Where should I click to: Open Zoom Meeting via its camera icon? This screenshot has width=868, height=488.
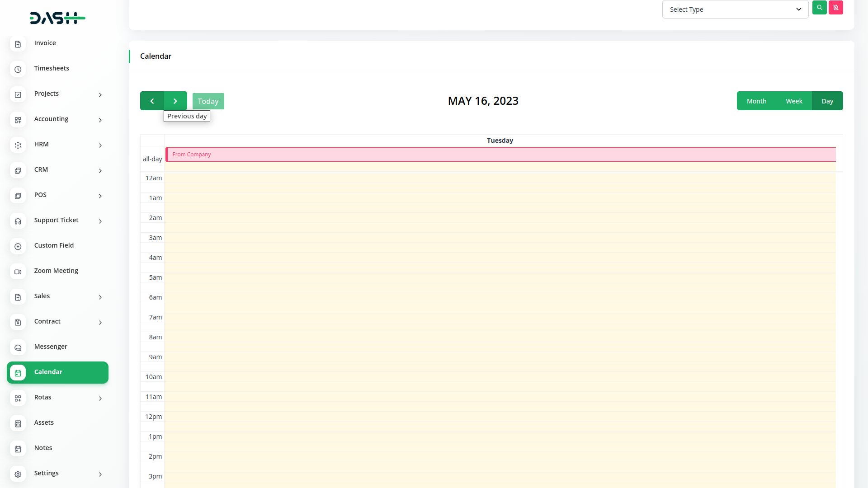(x=18, y=272)
